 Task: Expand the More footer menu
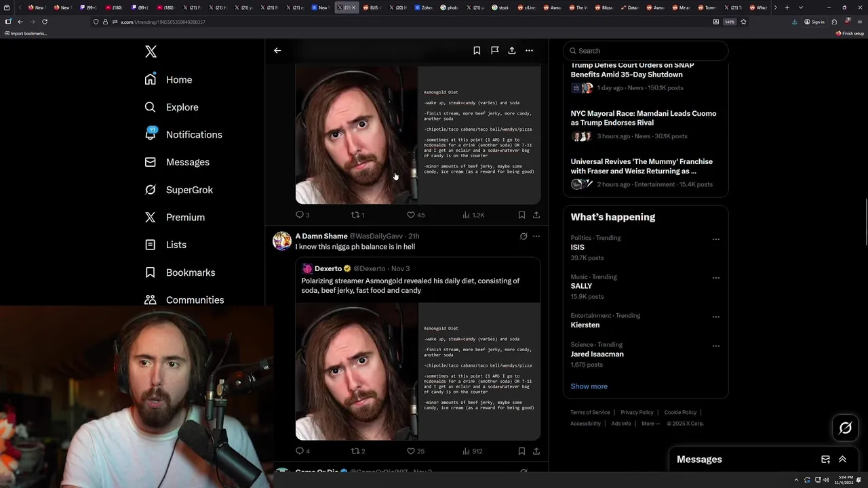(650, 424)
